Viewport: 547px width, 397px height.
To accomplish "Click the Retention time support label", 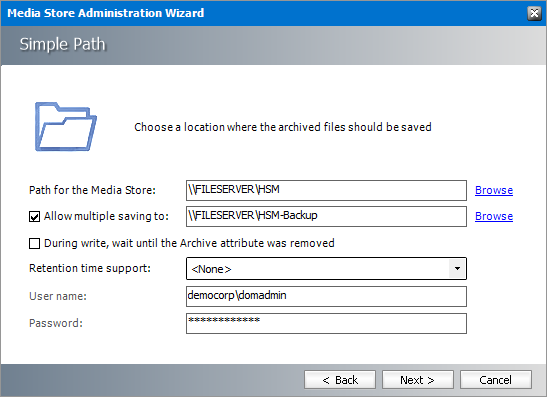I will (90, 268).
